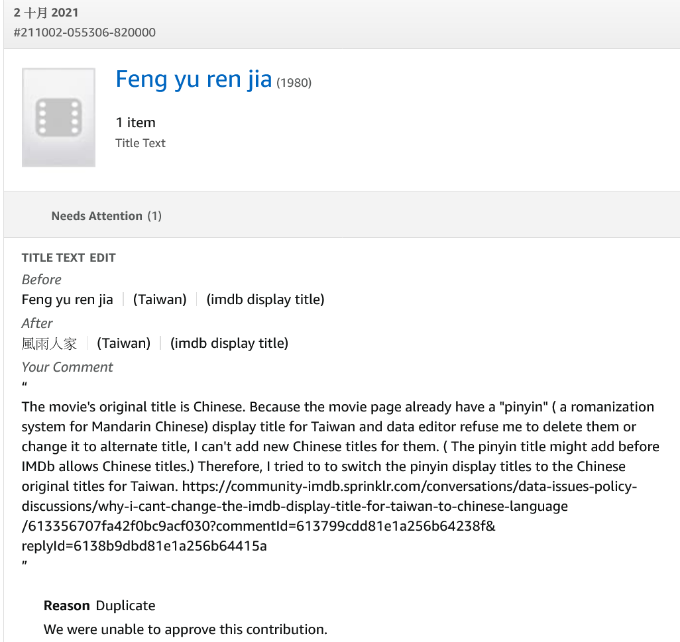The height and width of the screenshot is (642, 680).
Task: Click the submission date "2 十月 2021"
Action: [48, 13]
